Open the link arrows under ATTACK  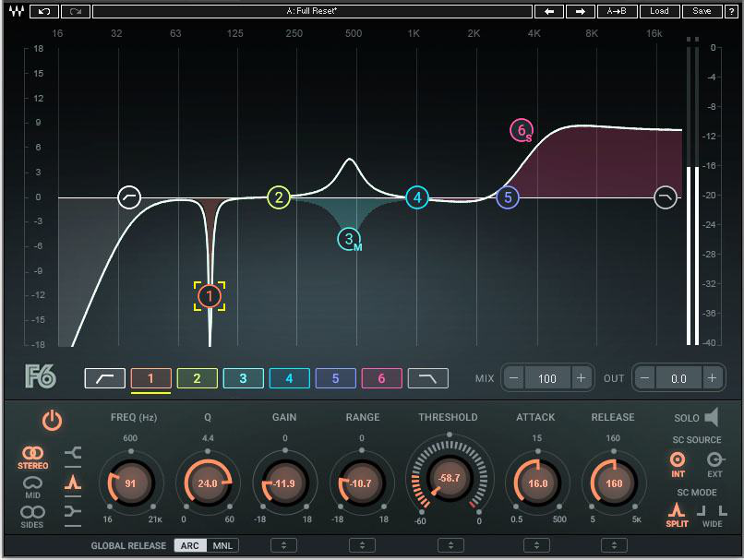(x=536, y=545)
